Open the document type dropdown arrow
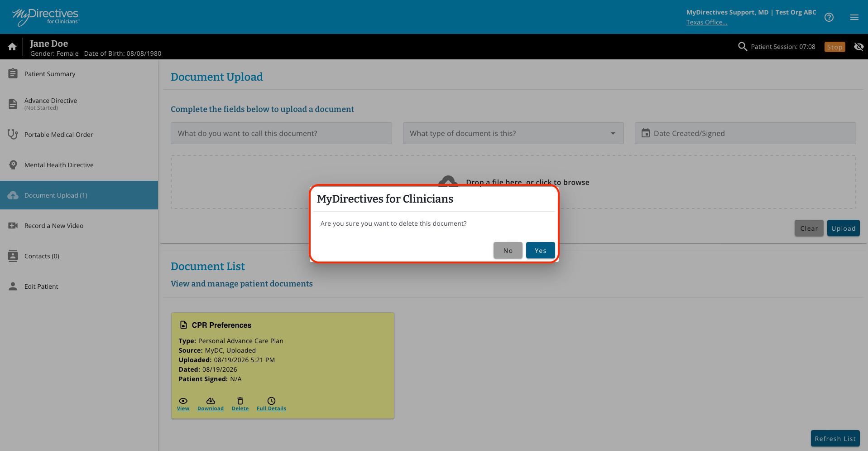This screenshot has width=868, height=451. 613,133
